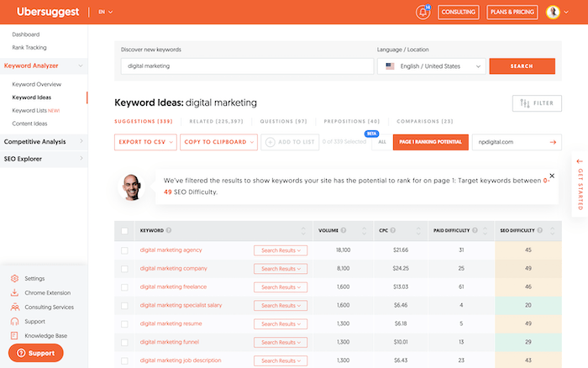Sort by the CPC column arrows
This screenshot has height=368, width=588.
pos(418,231)
